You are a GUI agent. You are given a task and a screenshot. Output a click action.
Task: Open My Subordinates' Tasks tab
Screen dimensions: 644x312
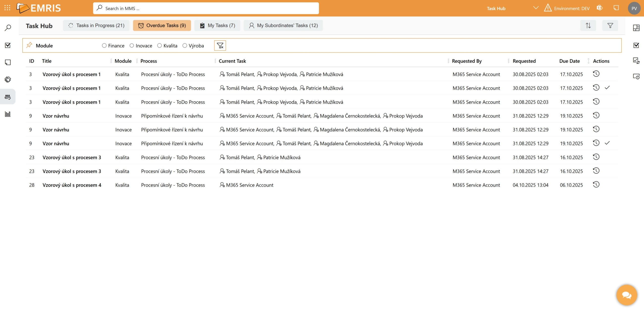(283, 25)
